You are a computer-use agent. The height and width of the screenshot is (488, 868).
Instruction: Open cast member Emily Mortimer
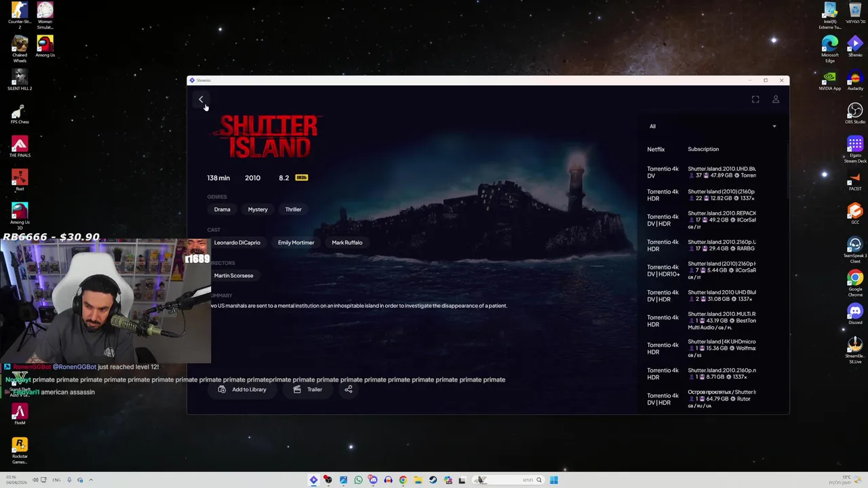(296, 243)
